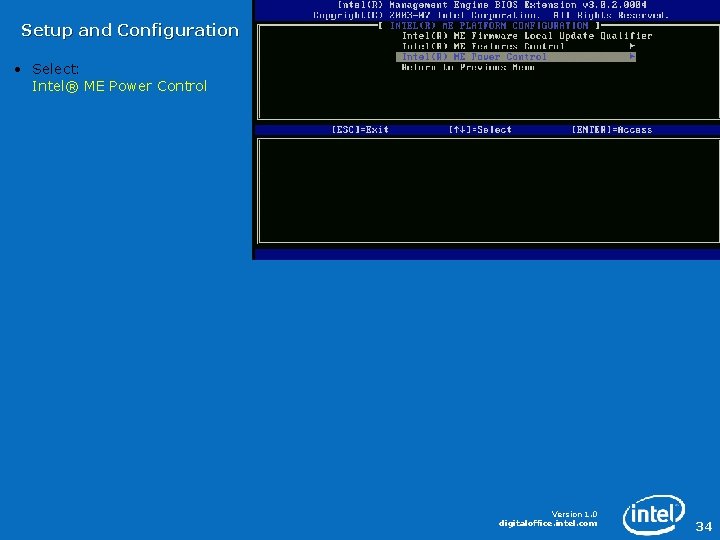The image size is (720, 540).
Task: Click the slide number 34
Action: (703, 526)
